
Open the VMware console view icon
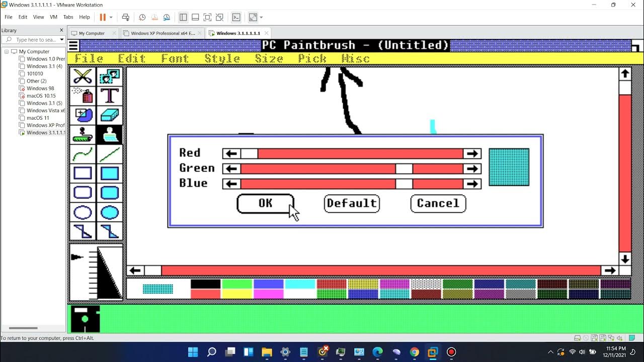(x=236, y=17)
